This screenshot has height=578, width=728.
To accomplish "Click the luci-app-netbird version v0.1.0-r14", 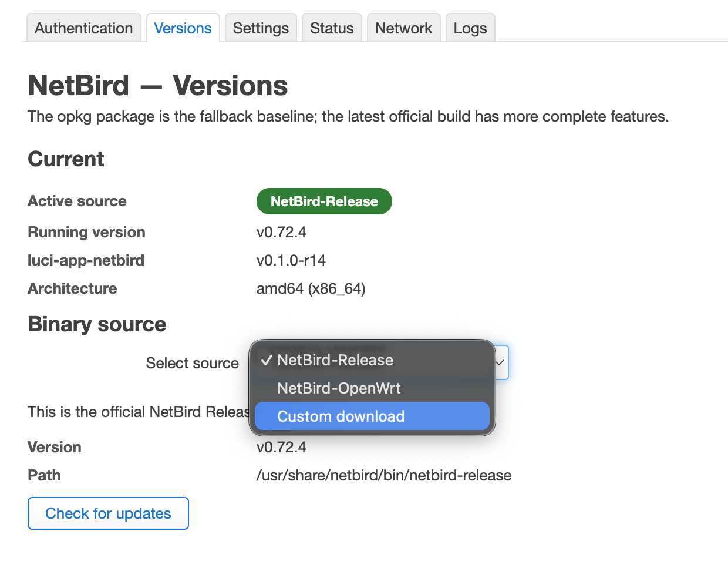I will point(291,260).
